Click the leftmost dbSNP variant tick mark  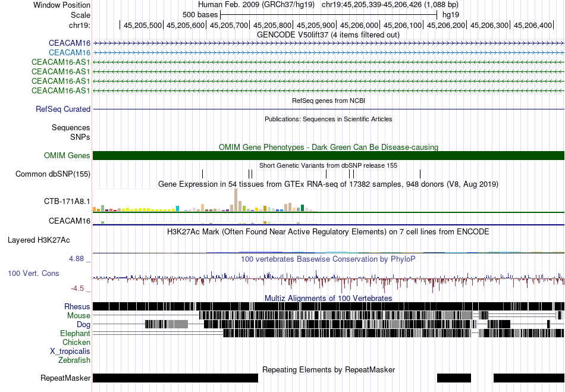pyautogui.click(x=202, y=174)
